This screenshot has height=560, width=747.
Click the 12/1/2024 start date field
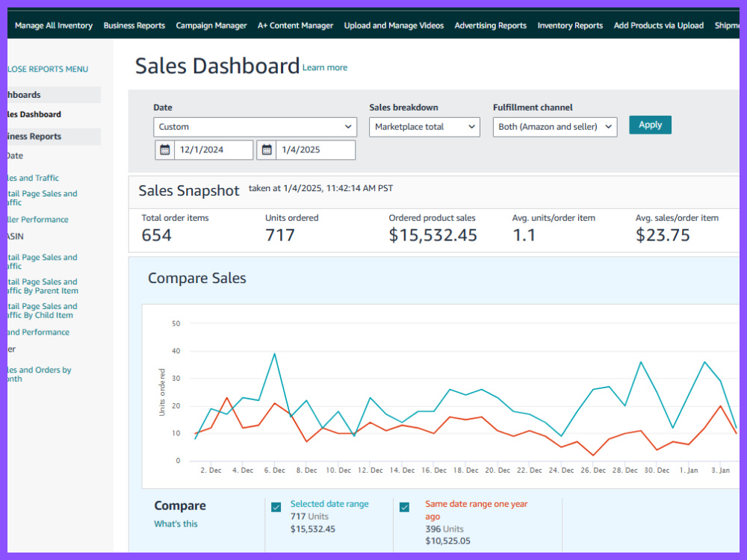[214, 149]
